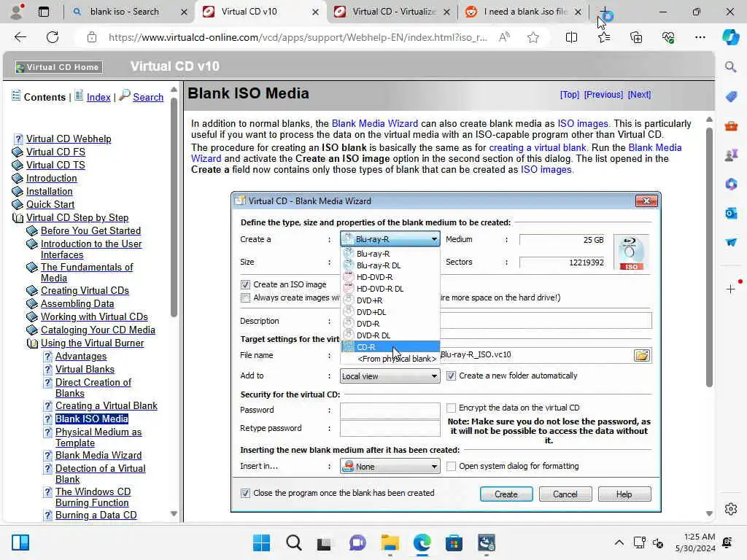The width and height of the screenshot is (747, 560).
Task: Open browser essentials heart icon
Action: tap(668, 37)
